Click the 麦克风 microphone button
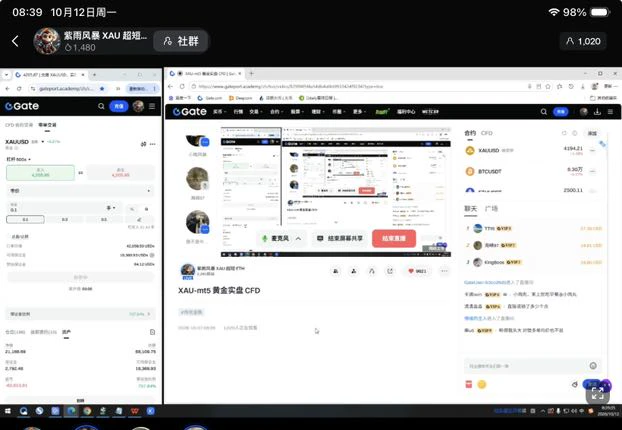622x430 pixels. click(276, 239)
